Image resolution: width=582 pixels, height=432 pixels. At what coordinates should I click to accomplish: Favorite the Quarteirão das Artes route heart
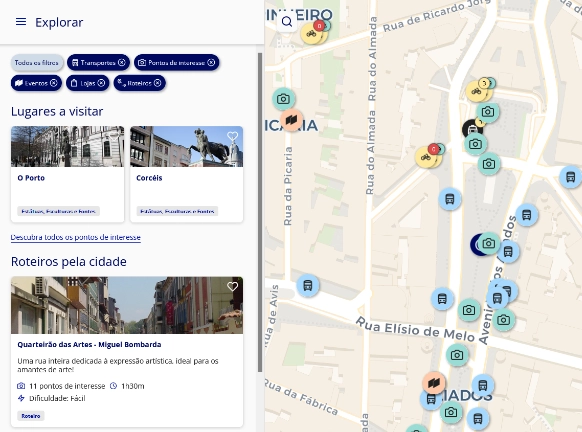[x=233, y=287]
